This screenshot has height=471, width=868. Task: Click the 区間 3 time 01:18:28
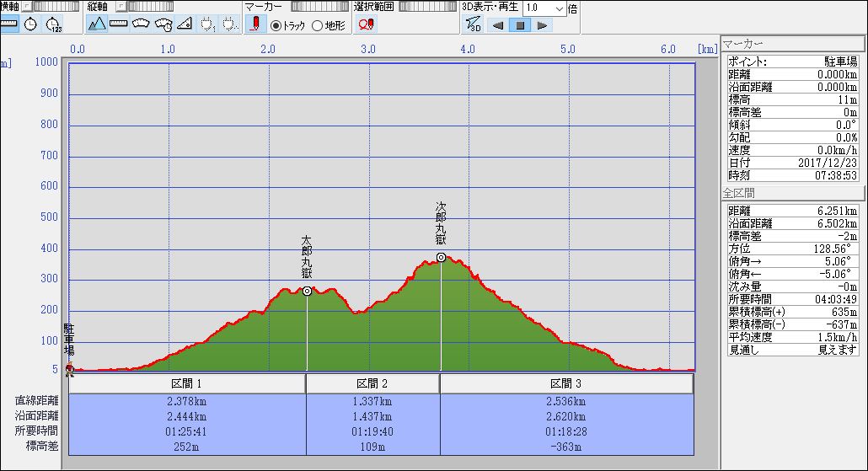coord(565,431)
